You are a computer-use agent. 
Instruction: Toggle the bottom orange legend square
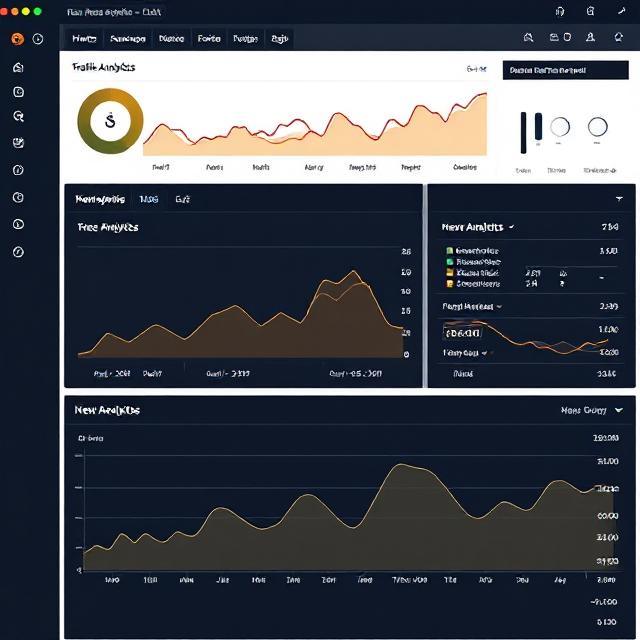pos(449,283)
